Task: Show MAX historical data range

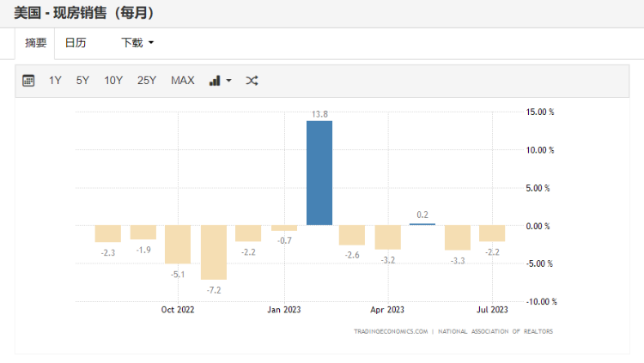Action: coord(183,81)
